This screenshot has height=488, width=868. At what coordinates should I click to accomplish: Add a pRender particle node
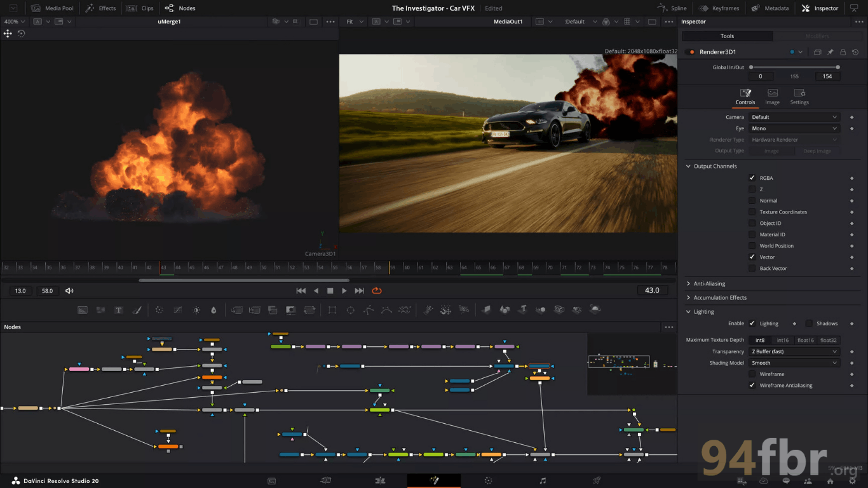(x=464, y=310)
